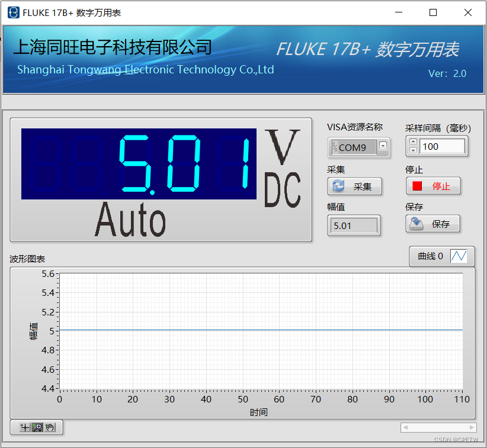Select the graph pan hand tool
Image resolution: width=487 pixels, height=448 pixels.
(50, 427)
